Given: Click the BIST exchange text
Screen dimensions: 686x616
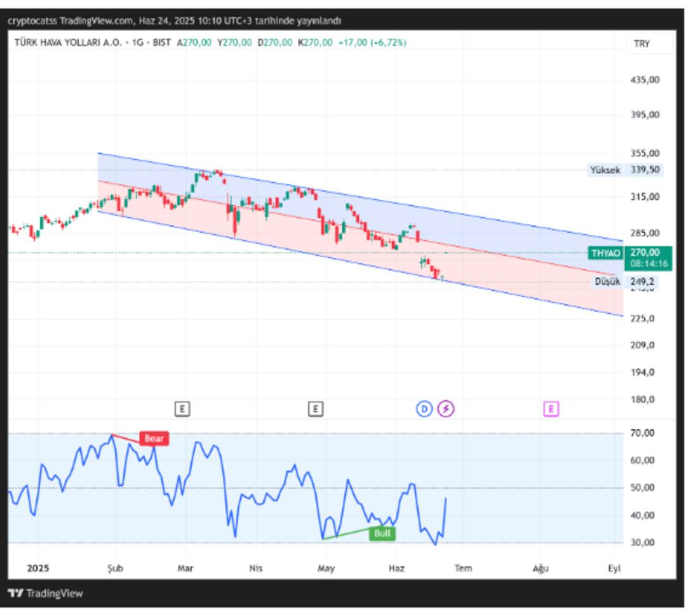Looking at the screenshot, I should [x=161, y=43].
